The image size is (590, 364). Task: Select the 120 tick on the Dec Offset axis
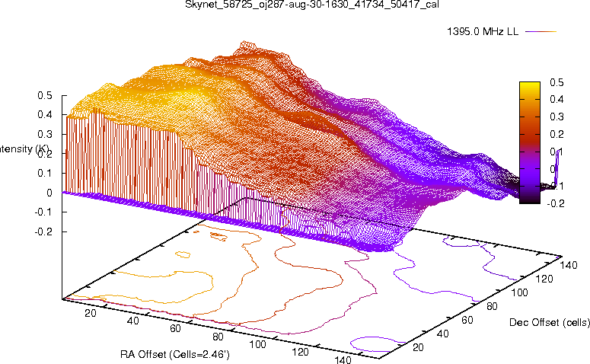point(544,279)
